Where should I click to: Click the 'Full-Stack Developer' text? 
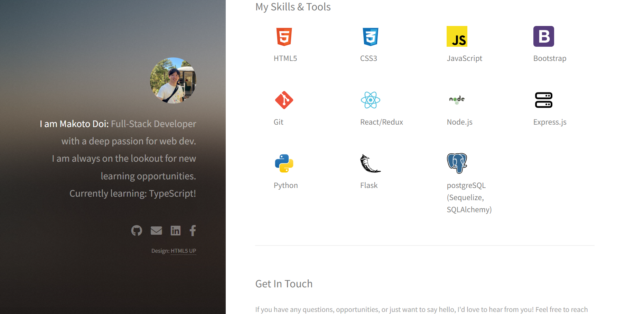point(153,124)
